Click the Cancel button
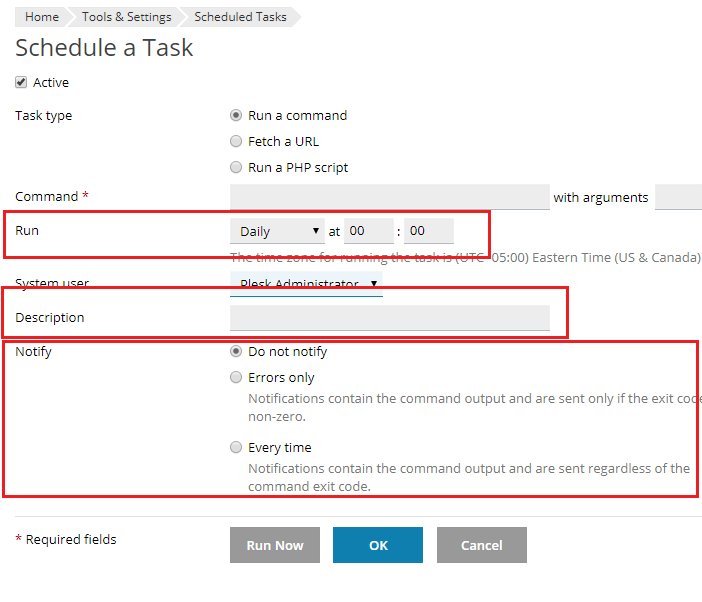 point(481,545)
